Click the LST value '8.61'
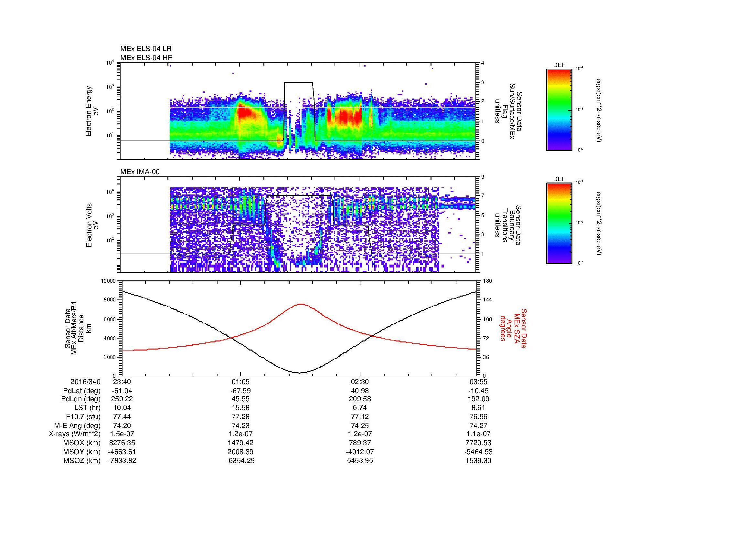This screenshot has height=534, width=756. click(478, 408)
